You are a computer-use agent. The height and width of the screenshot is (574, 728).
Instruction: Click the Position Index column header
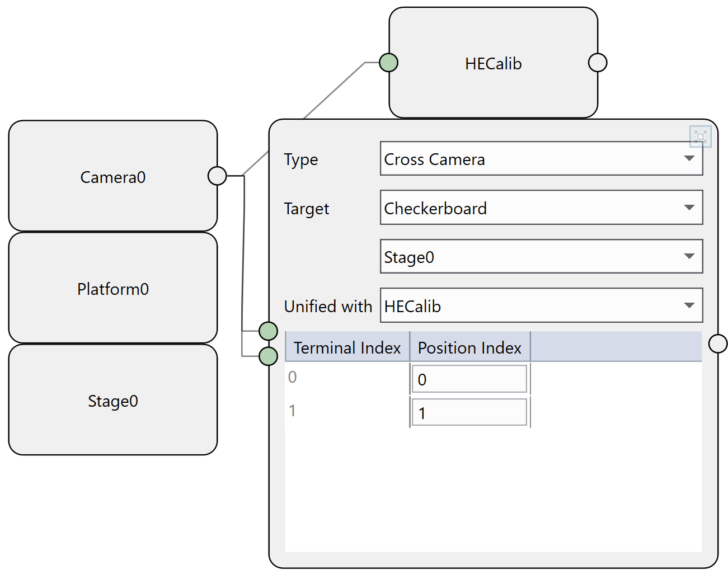(x=469, y=347)
